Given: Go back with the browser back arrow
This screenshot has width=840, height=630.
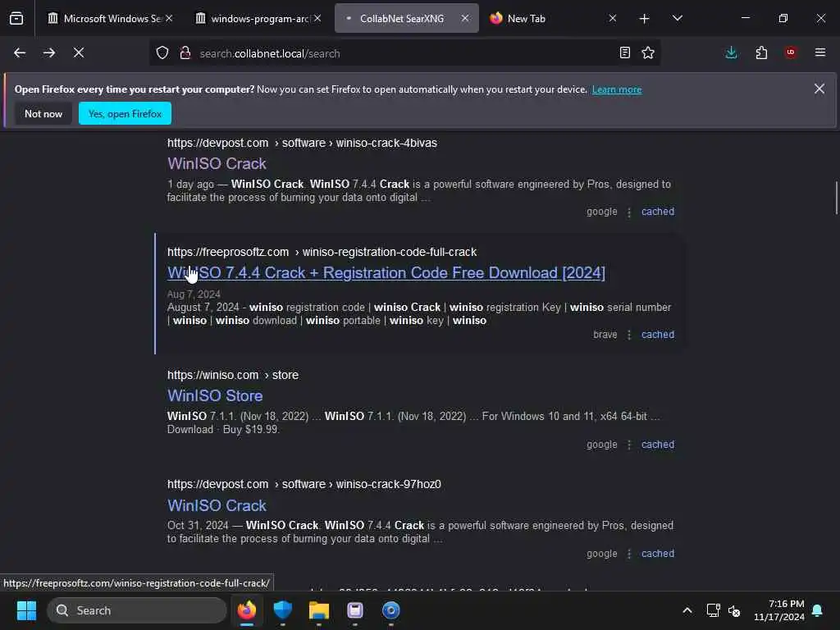Looking at the screenshot, I should 20,53.
